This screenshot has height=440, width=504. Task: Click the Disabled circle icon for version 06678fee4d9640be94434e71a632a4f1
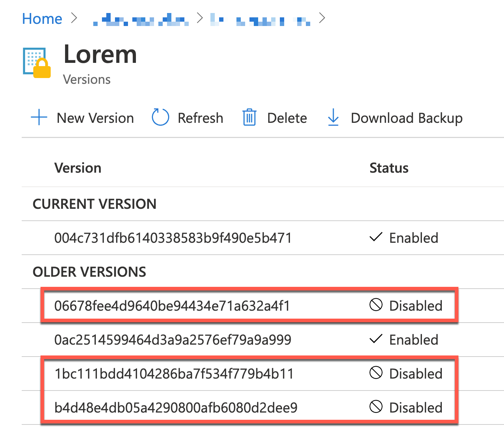point(376,305)
